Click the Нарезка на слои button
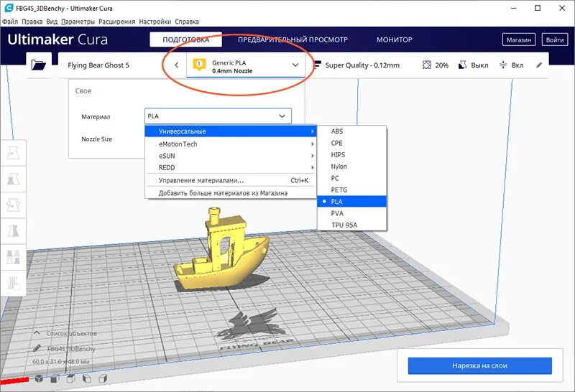 479,365
